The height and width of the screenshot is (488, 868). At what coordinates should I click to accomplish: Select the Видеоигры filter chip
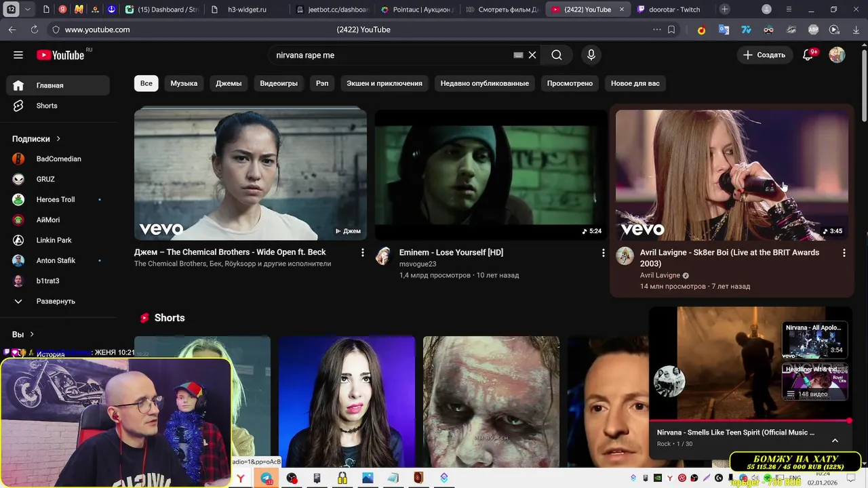[x=279, y=83]
